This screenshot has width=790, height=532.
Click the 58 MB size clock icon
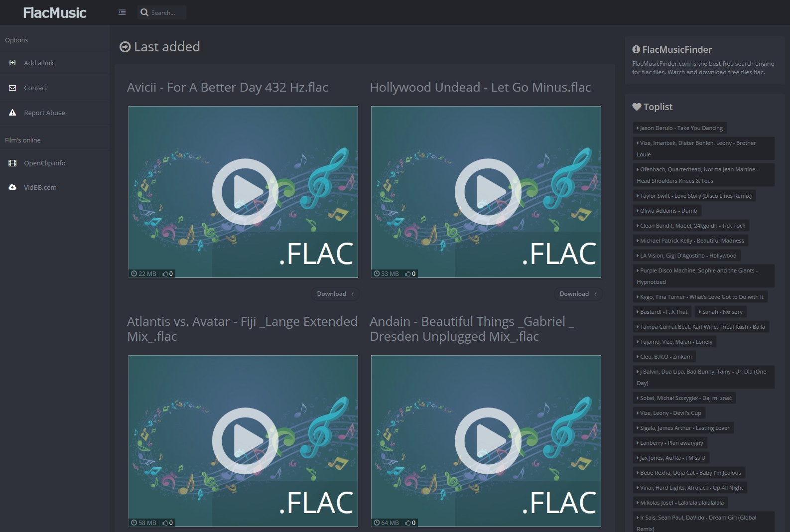[x=134, y=523]
